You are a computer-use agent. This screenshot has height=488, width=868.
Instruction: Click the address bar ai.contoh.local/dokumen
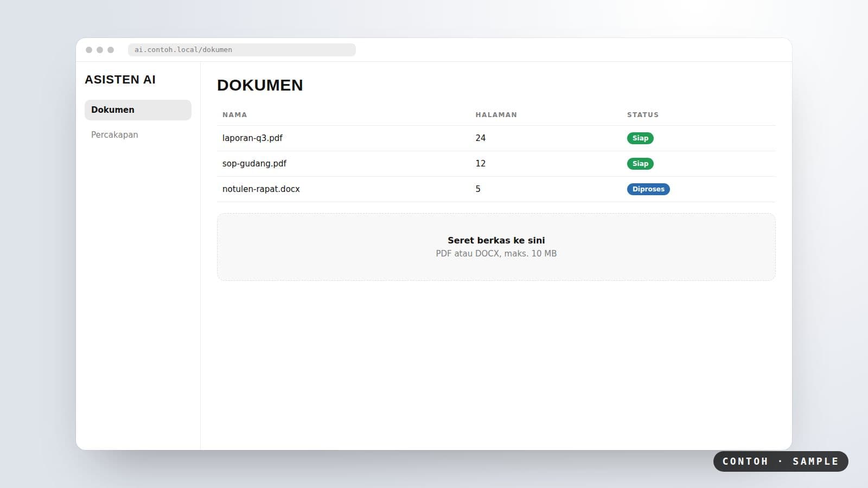pyautogui.click(x=242, y=49)
